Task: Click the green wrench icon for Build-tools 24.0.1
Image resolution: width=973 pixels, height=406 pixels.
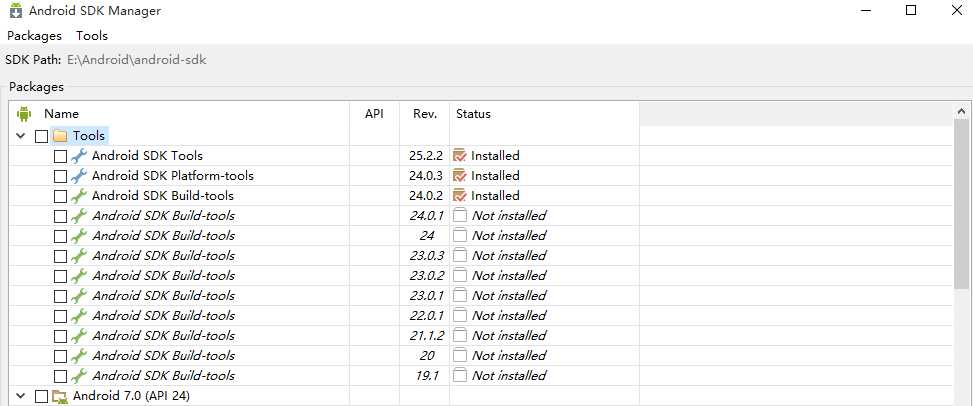Action: point(78,215)
